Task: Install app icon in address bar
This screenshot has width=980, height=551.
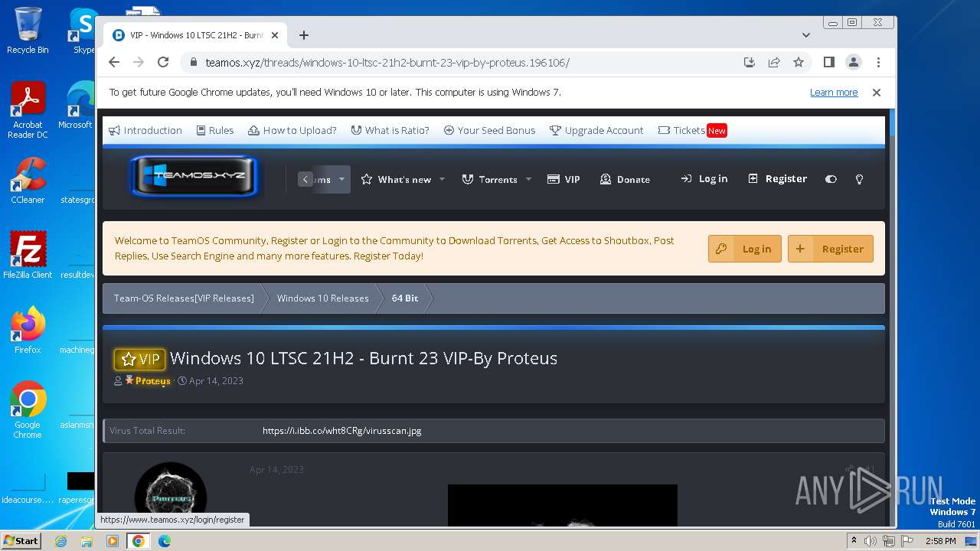Action: 750,62
